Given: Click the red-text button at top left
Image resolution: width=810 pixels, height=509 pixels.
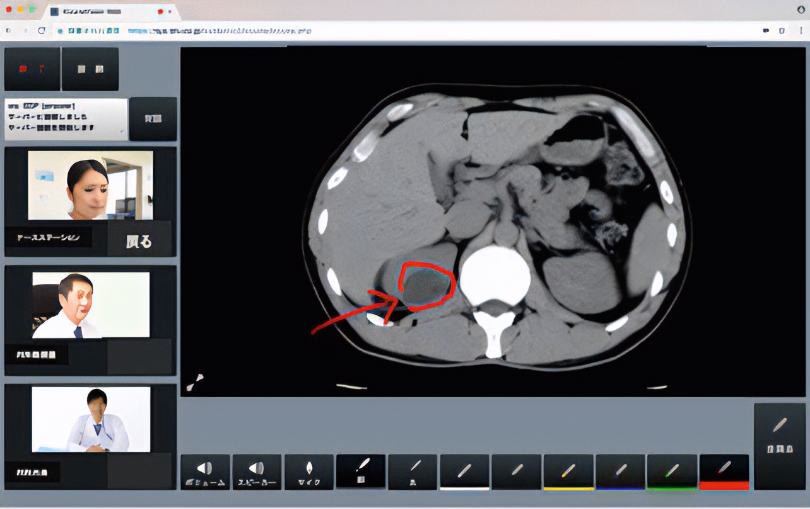Looking at the screenshot, I should coord(32,69).
